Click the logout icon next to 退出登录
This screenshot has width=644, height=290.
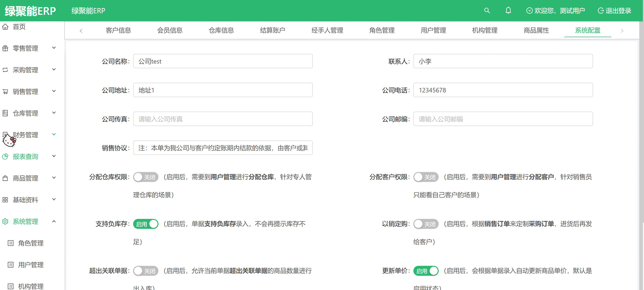point(600,11)
